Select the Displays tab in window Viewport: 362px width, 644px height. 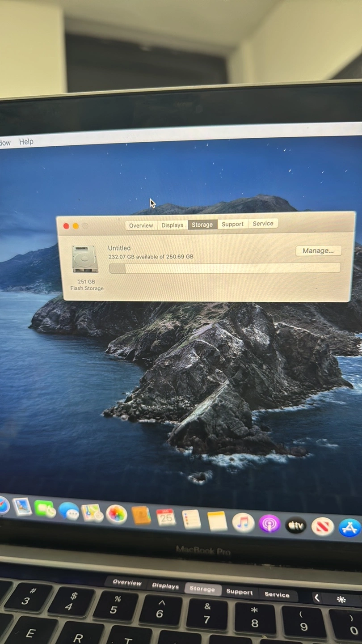(x=172, y=225)
